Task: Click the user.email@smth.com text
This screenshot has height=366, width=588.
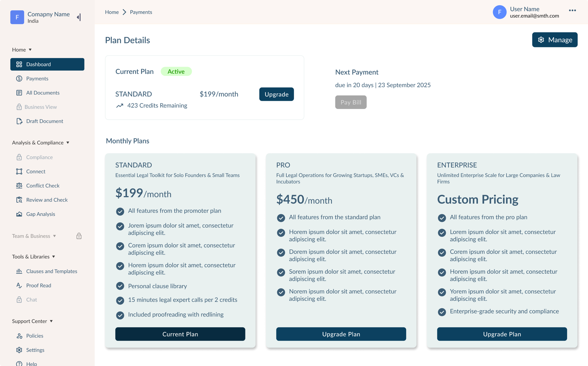Action: pos(534,16)
